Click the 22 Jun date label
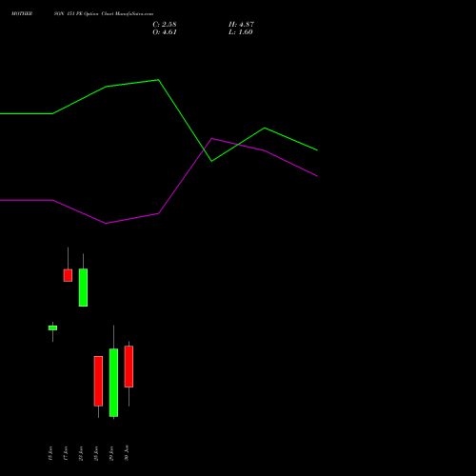Screen dimensions: 476x476 pyautogui.click(x=81, y=453)
